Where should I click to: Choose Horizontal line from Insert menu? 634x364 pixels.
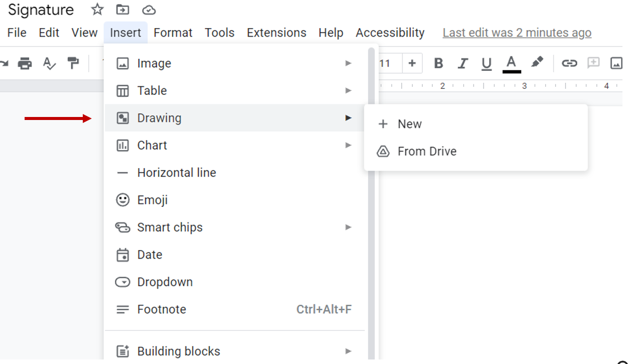pos(176,173)
